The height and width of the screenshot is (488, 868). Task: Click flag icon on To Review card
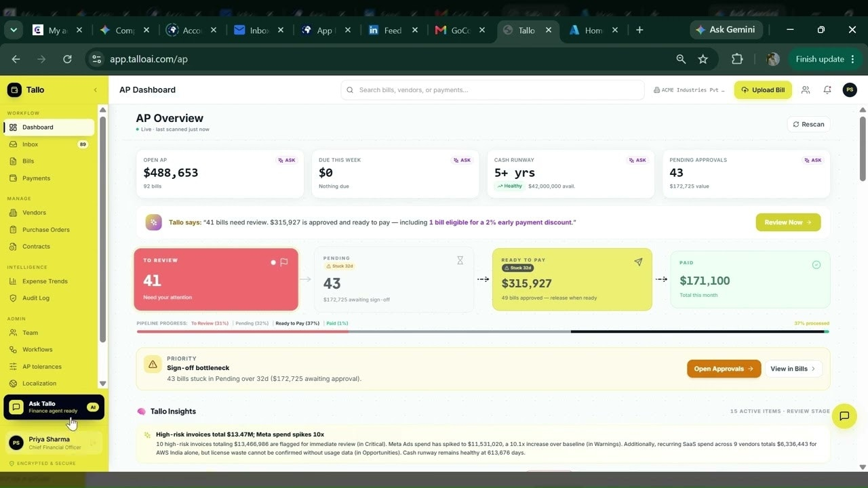pos(284,262)
